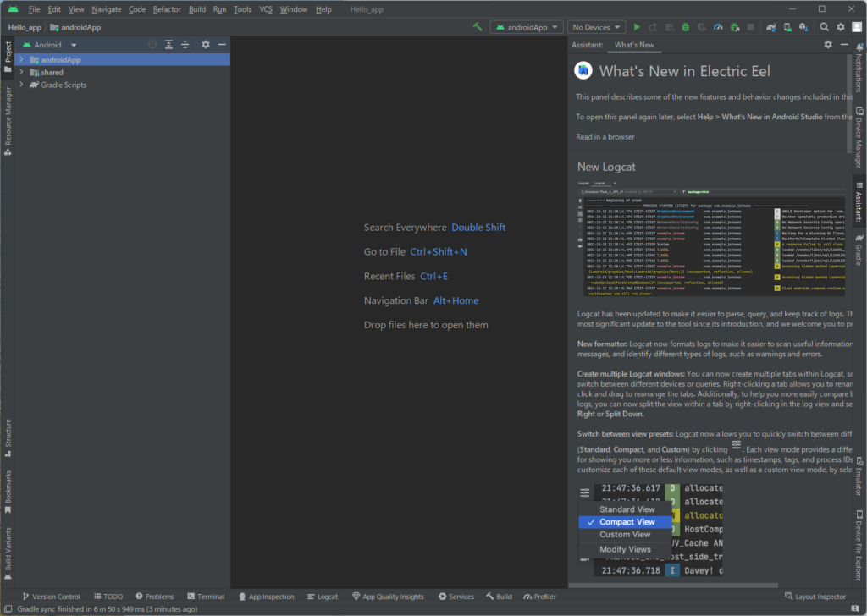Viewport: 867px width, 616px height.
Task: Open the Logcat tool window button
Action: coord(322,597)
